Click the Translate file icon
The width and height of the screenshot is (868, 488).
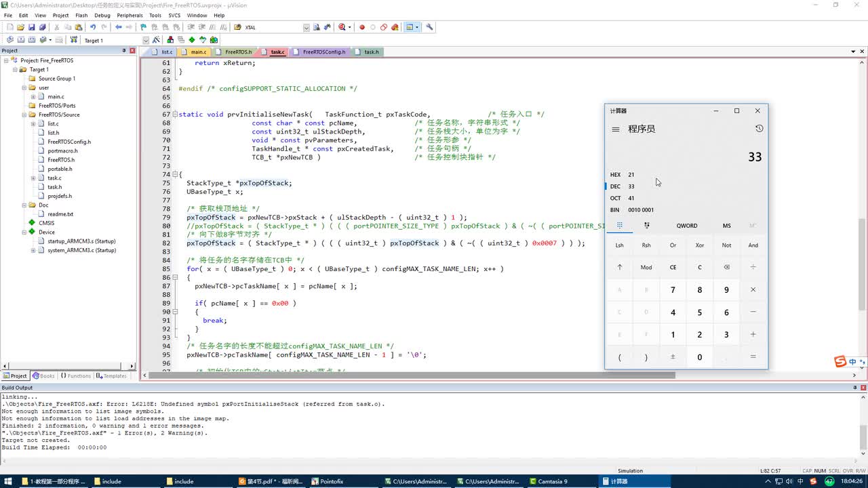tap(9, 40)
